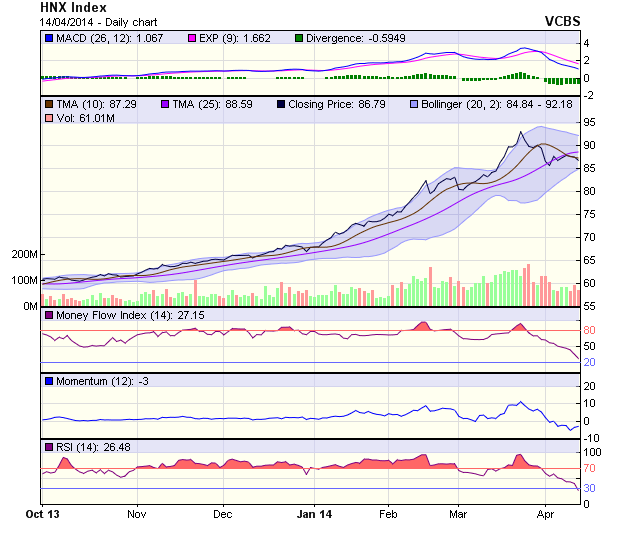Select the Oct 13 date axis label
The height and width of the screenshot is (535, 620).
[41, 513]
